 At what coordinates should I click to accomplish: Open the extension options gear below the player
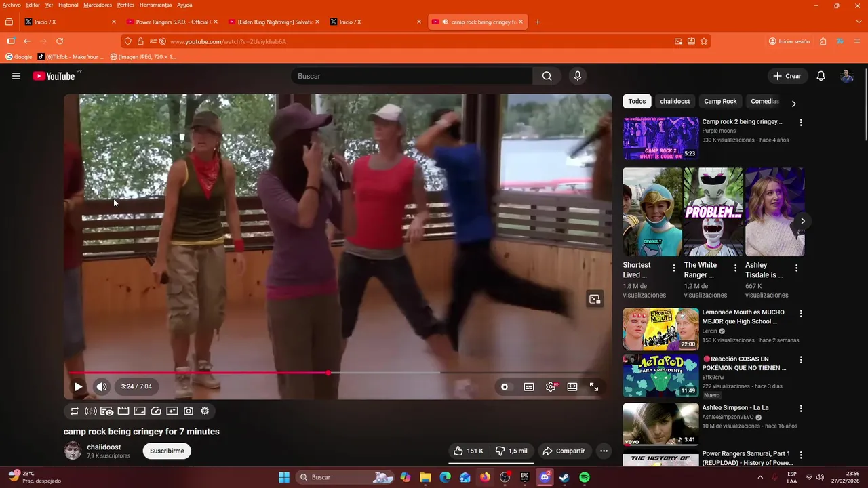point(205,411)
